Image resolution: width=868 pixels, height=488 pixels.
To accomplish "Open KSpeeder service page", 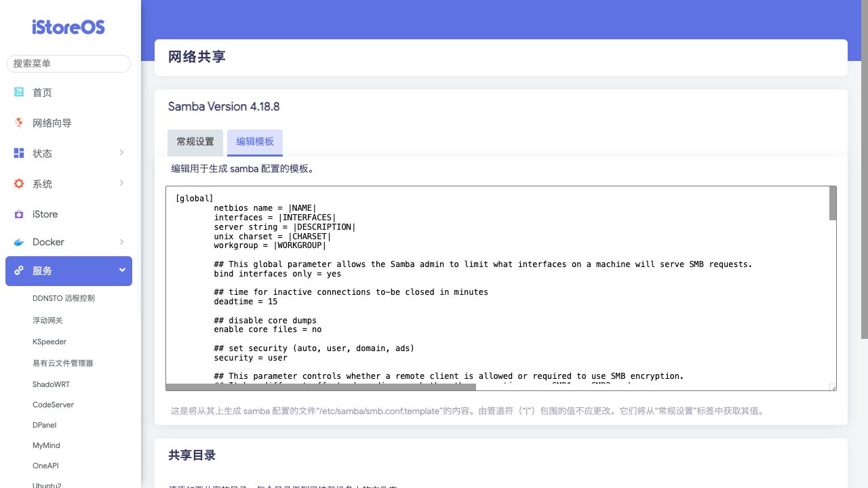I will (x=50, y=342).
